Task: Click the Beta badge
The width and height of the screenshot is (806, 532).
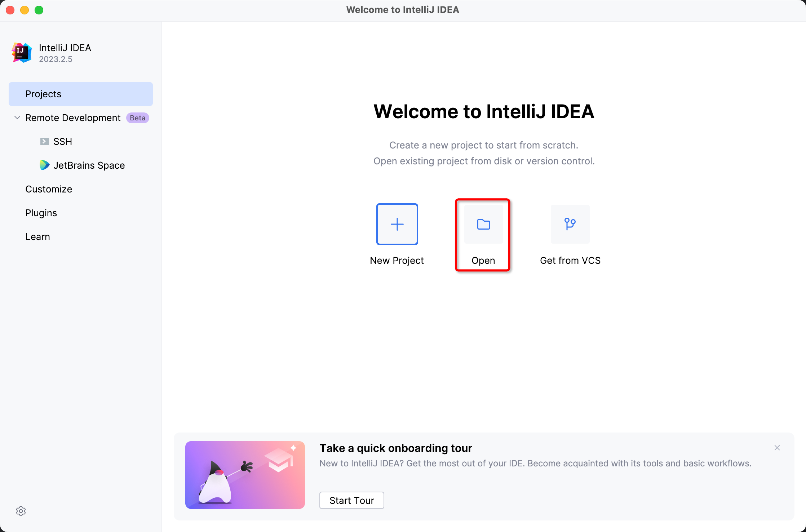Action: click(138, 118)
